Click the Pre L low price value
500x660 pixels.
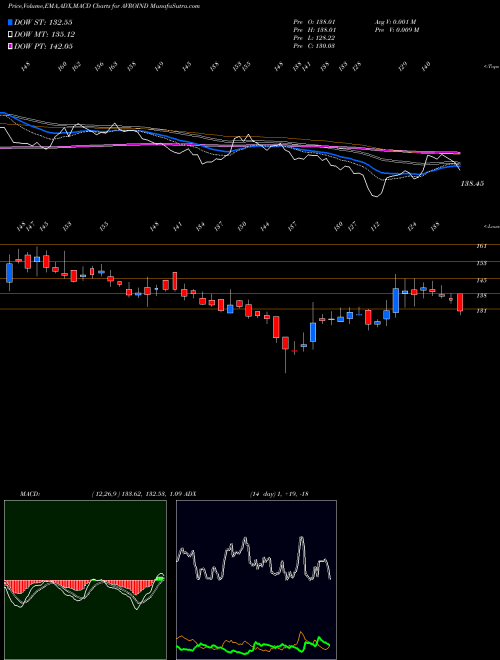tap(327, 37)
